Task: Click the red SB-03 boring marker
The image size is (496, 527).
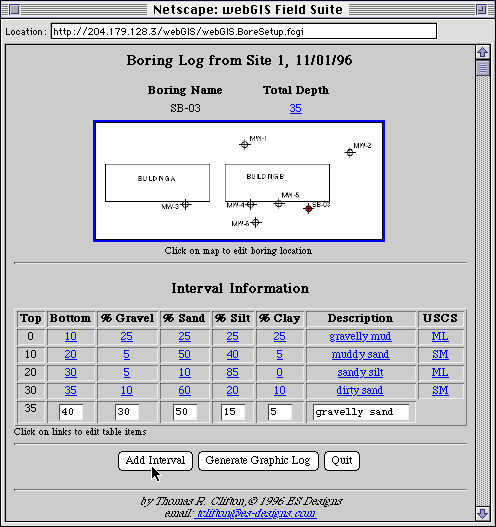Action: tap(308, 209)
